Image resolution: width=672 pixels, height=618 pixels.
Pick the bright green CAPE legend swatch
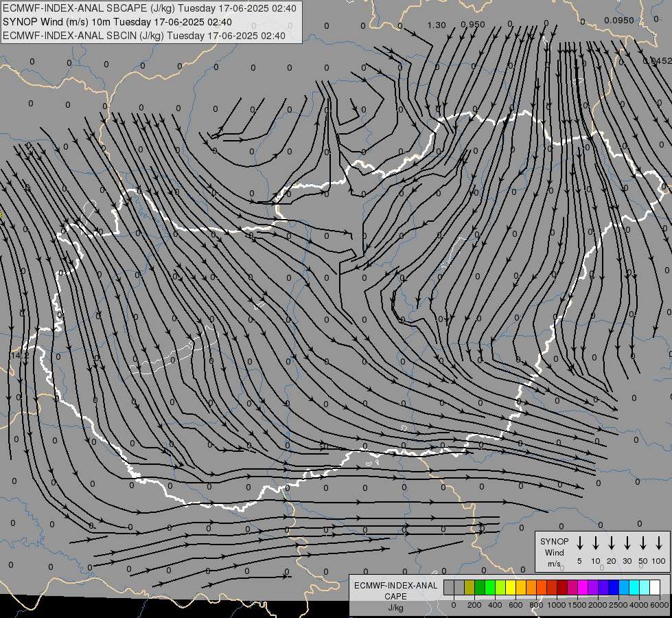490,588
